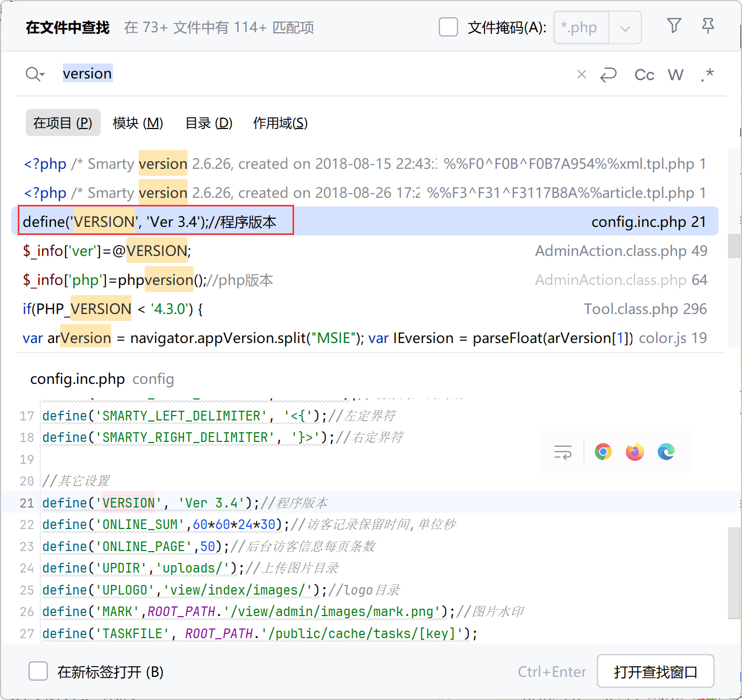The height and width of the screenshot is (700, 742).
Task: Toggle whole Words (W) option
Action: 675,74
